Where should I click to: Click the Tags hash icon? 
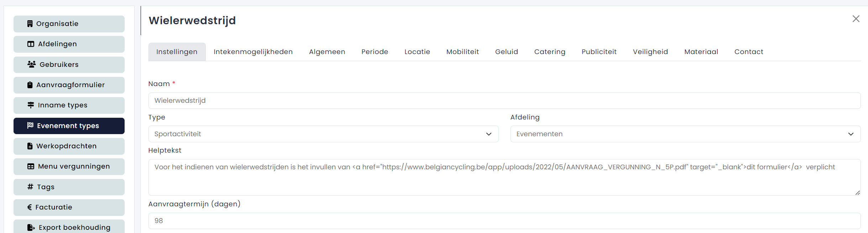tap(30, 187)
